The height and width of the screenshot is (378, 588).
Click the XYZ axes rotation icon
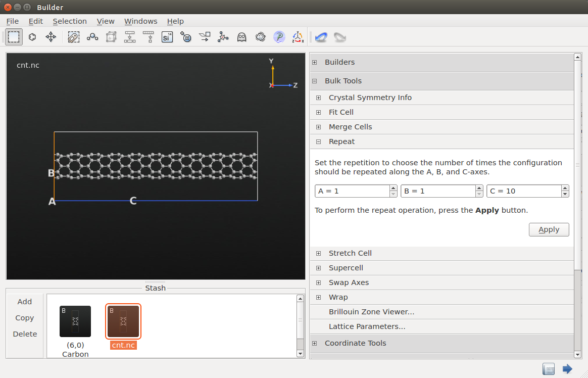click(x=298, y=37)
